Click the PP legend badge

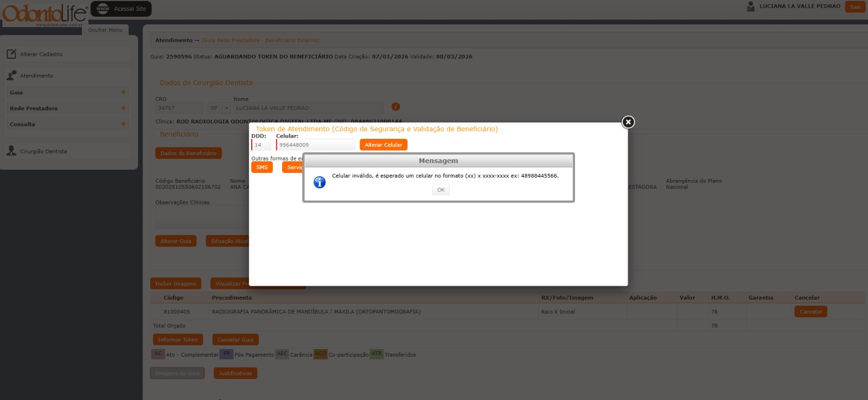227,354
